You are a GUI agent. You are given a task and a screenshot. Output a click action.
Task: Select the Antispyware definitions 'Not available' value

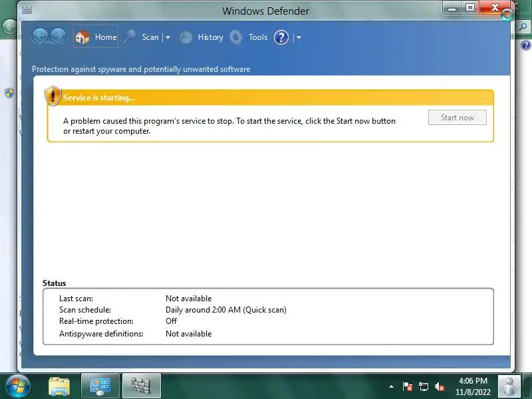click(x=188, y=334)
